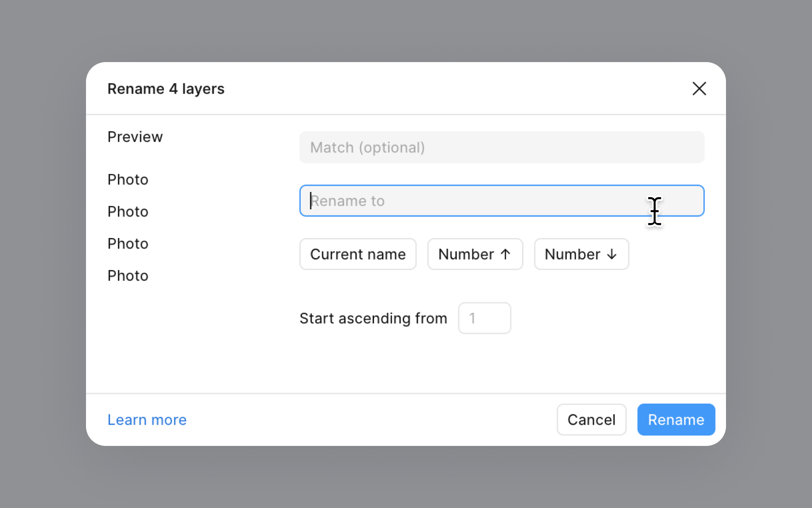This screenshot has width=812, height=508.
Task: Select the last Photo preview entry
Action: coord(127,275)
